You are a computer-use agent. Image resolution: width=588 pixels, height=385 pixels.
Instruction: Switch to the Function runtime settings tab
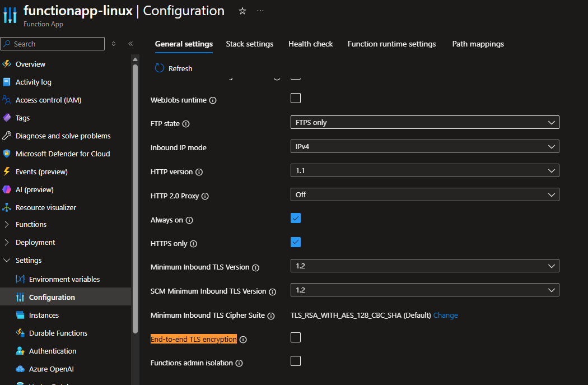coord(391,44)
